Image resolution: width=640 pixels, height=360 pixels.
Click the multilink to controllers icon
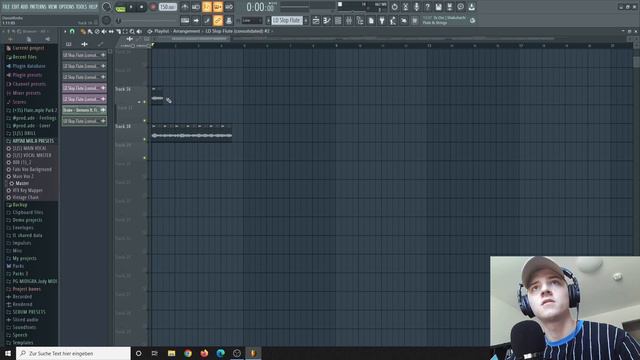click(229, 20)
